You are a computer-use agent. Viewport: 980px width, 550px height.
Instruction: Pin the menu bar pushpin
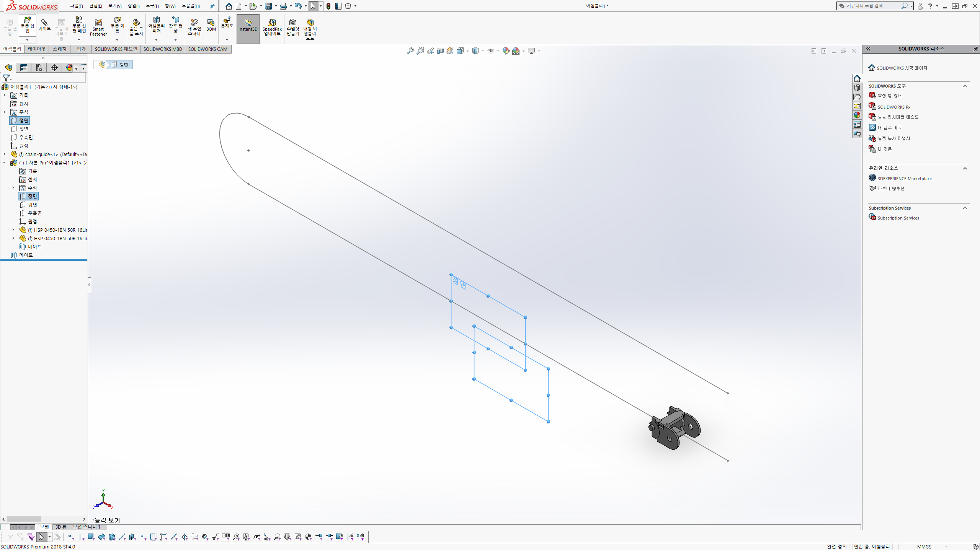click(x=212, y=6)
